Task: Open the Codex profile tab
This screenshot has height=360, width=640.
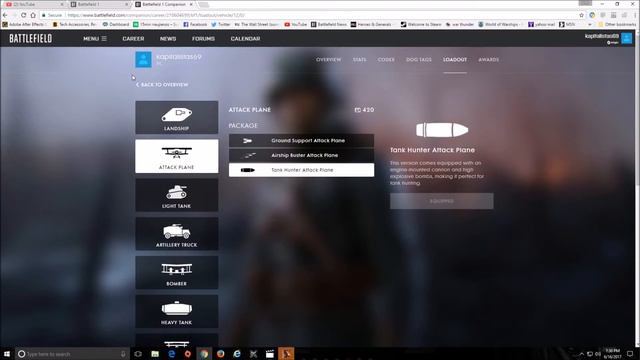Action: 386,60
